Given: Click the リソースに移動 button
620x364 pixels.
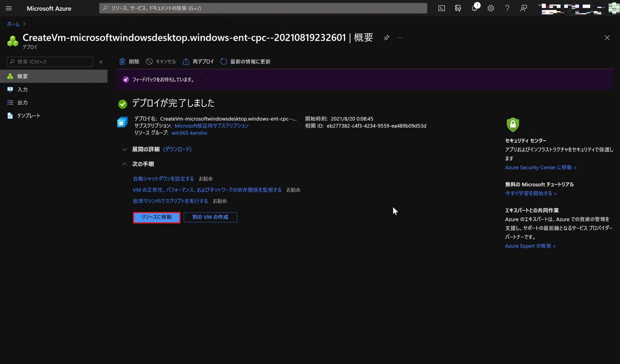Looking at the screenshot, I should pyautogui.click(x=156, y=217).
